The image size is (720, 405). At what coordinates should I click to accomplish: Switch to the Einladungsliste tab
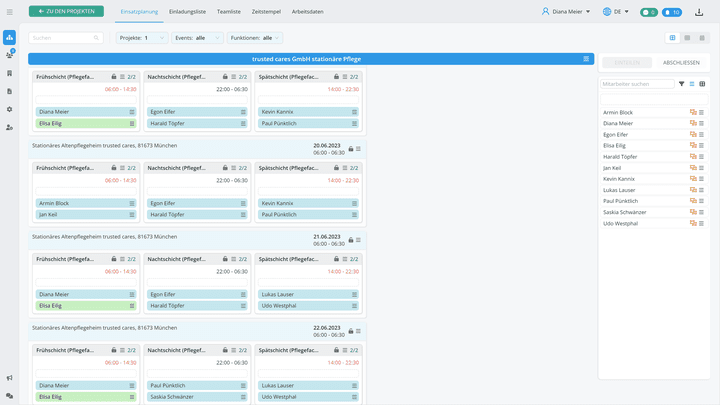[x=188, y=12]
